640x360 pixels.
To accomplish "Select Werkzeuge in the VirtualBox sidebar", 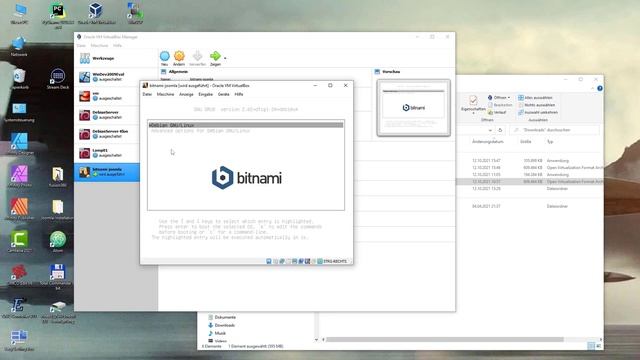I will (116, 58).
